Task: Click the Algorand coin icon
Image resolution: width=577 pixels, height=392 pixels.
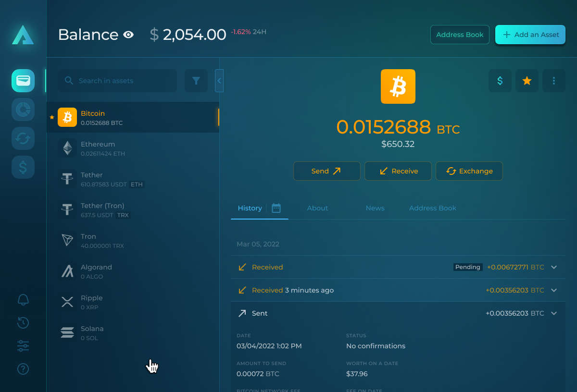Action: click(x=67, y=271)
